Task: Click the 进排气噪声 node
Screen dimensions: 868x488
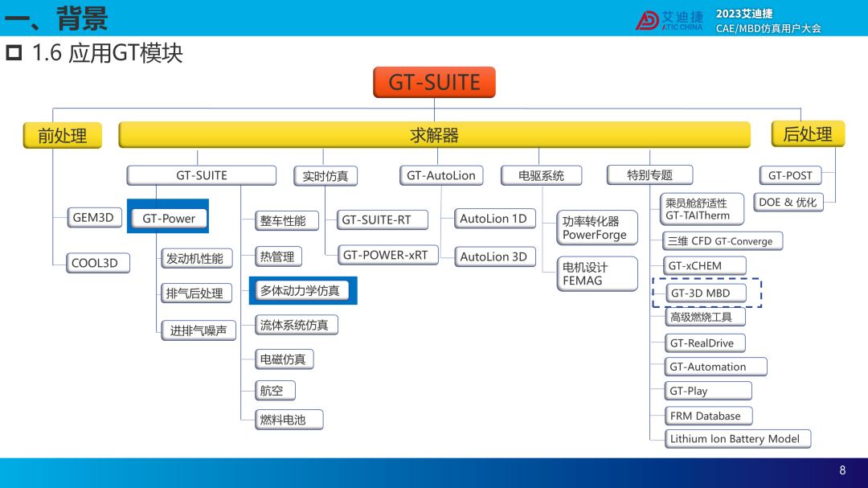Action: click(x=199, y=330)
